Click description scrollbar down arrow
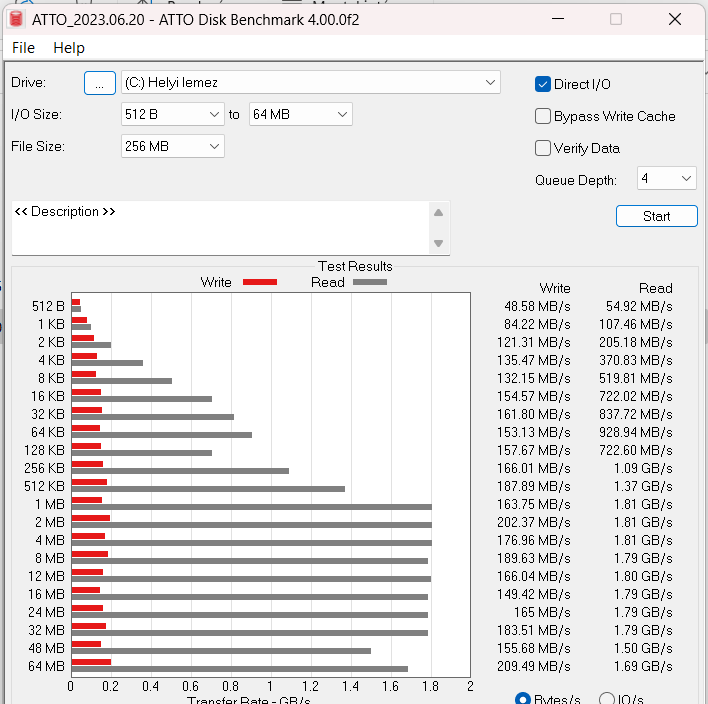708x704 pixels. coord(438,243)
